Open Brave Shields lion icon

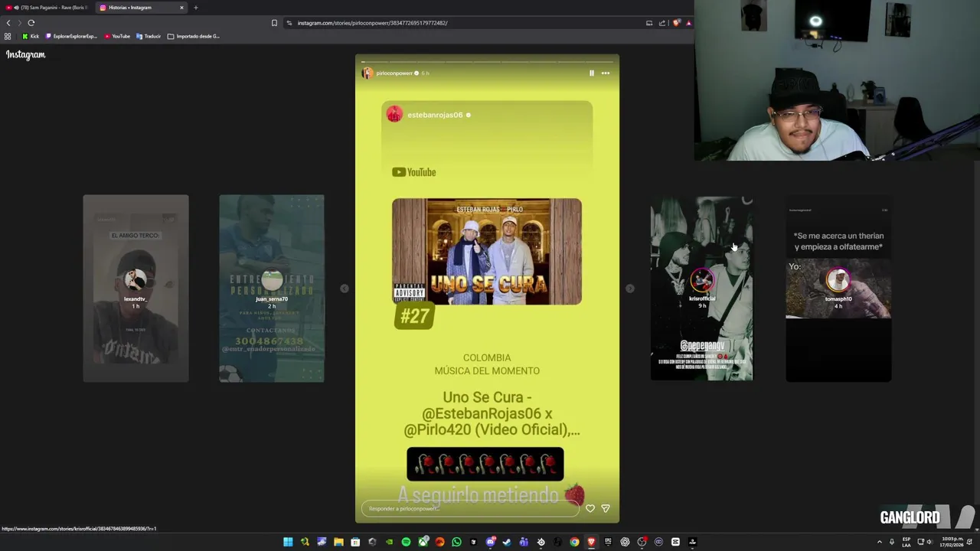[676, 23]
